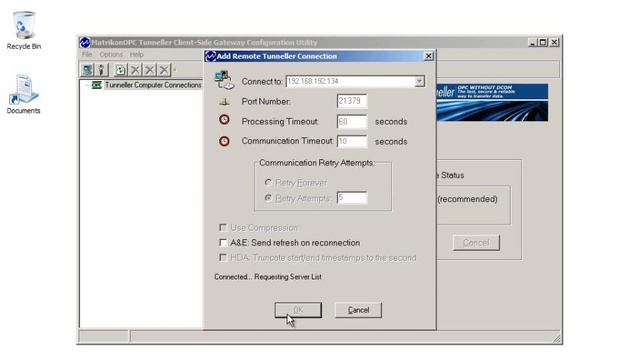Toggle HDA Truncate timestamps checkbox
This screenshot has width=640, height=360.
coord(223,258)
